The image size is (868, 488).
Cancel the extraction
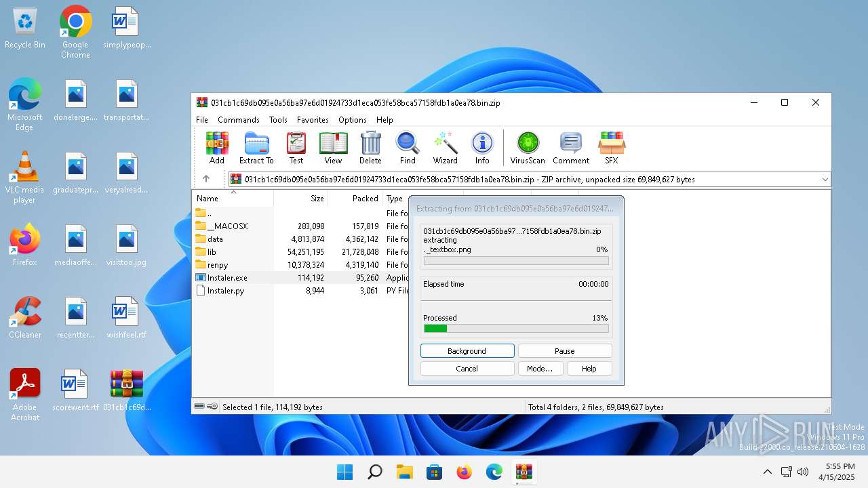(467, 369)
